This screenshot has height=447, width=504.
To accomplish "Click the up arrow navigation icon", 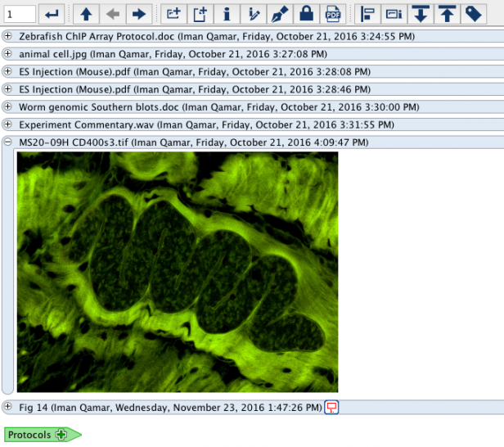I will [86, 14].
